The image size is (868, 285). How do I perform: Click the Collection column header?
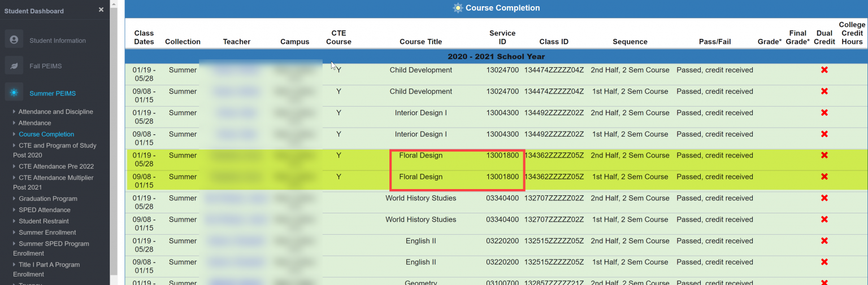(x=183, y=42)
